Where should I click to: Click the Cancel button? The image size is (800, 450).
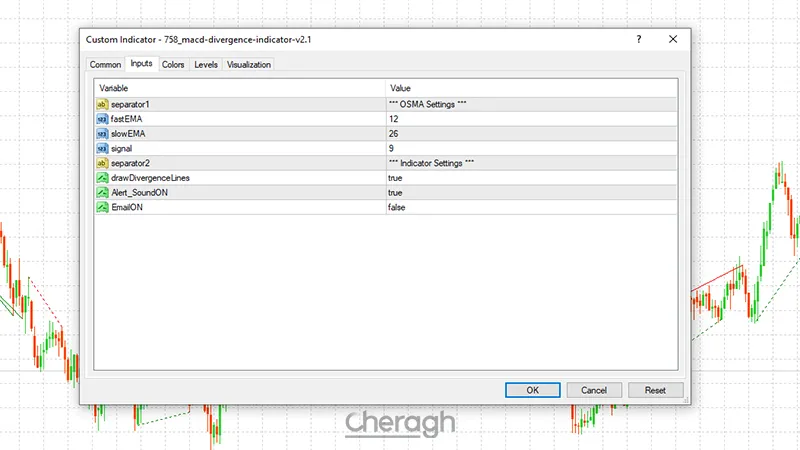[x=594, y=390]
